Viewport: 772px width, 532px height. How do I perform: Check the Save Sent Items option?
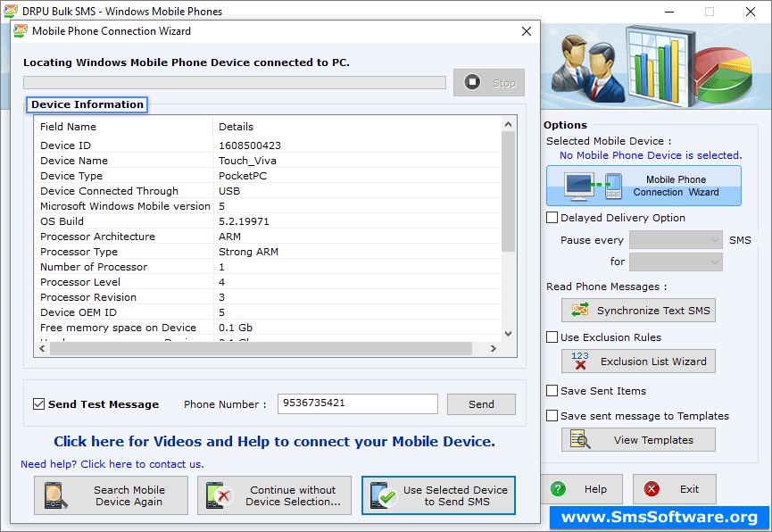click(x=552, y=391)
